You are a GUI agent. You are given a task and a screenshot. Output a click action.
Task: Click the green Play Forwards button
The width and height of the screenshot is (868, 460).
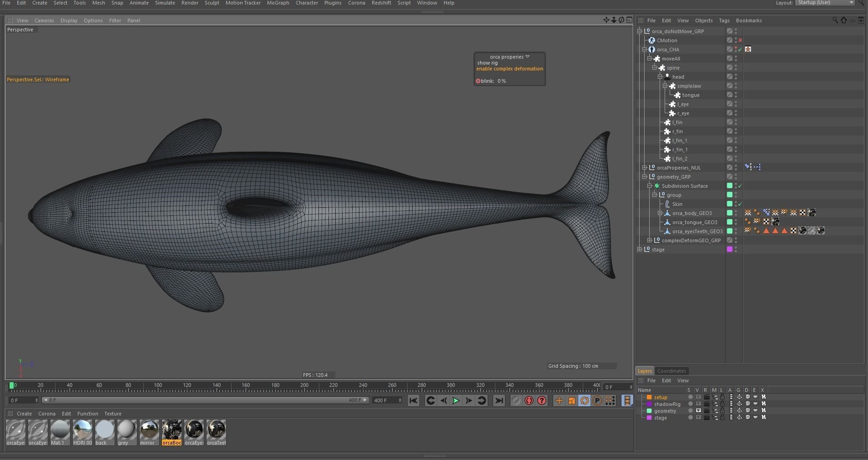(x=455, y=400)
